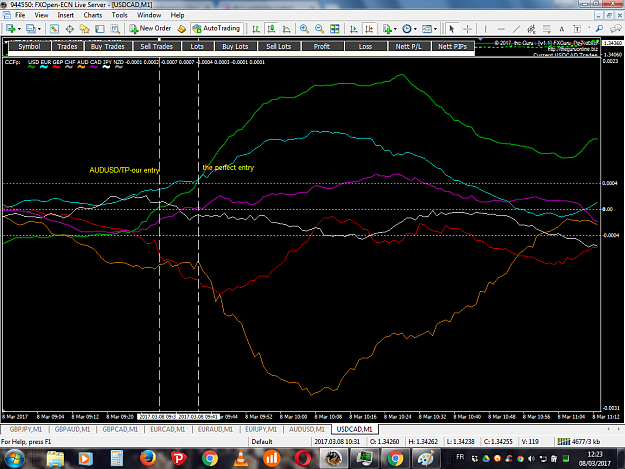Select the Cursor arrow tool

click(x=452, y=29)
